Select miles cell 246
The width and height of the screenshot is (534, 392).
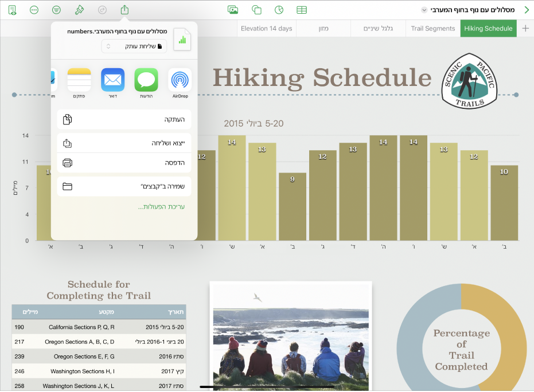[x=20, y=371]
